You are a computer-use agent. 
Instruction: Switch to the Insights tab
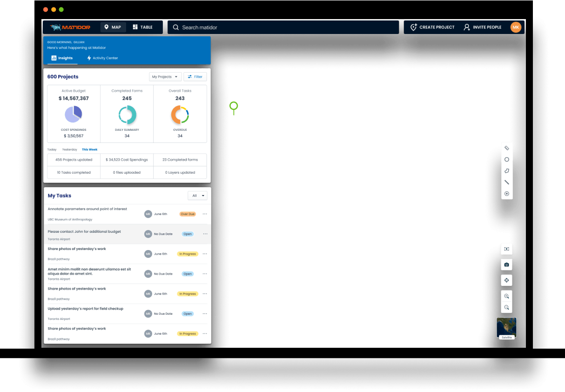[x=62, y=58]
